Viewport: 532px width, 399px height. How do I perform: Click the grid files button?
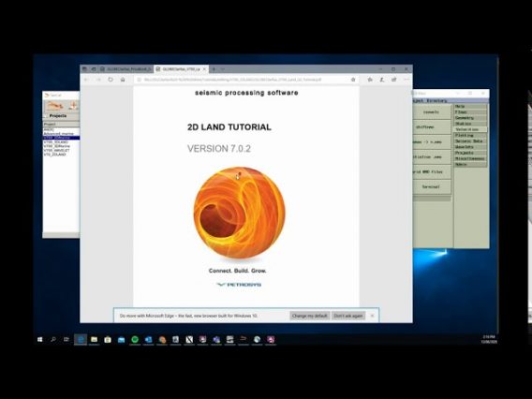(432, 172)
